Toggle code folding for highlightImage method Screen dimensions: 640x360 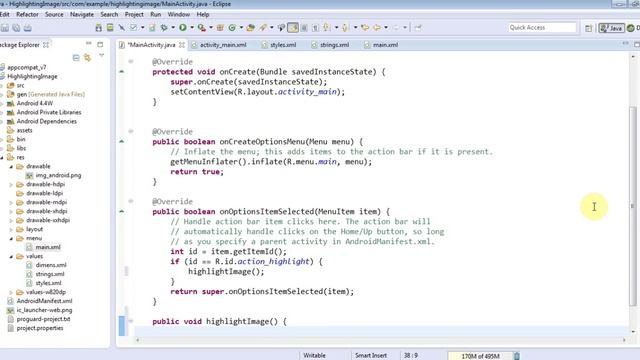[x=131, y=321]
